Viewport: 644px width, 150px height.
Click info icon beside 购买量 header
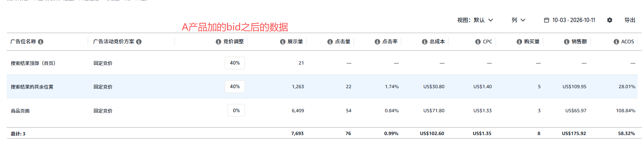pos(519,42)
